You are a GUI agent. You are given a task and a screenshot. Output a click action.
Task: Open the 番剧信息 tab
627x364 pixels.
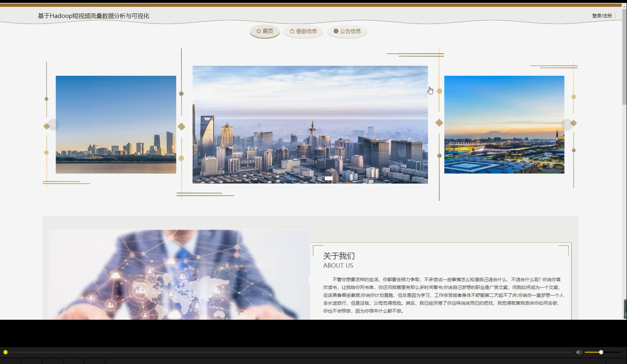click(x=303, y=31)
